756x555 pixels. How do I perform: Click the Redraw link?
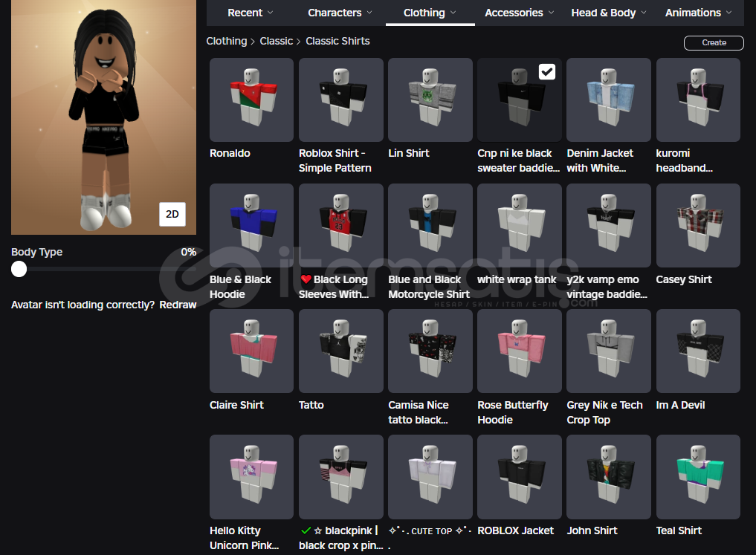pyautogui.click(x=178, y=305)
